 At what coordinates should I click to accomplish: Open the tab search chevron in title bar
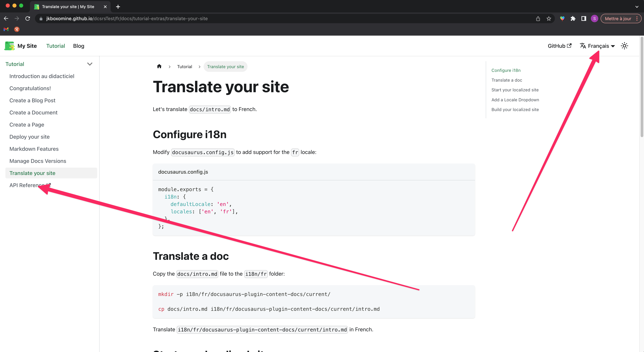click(637, 7)
